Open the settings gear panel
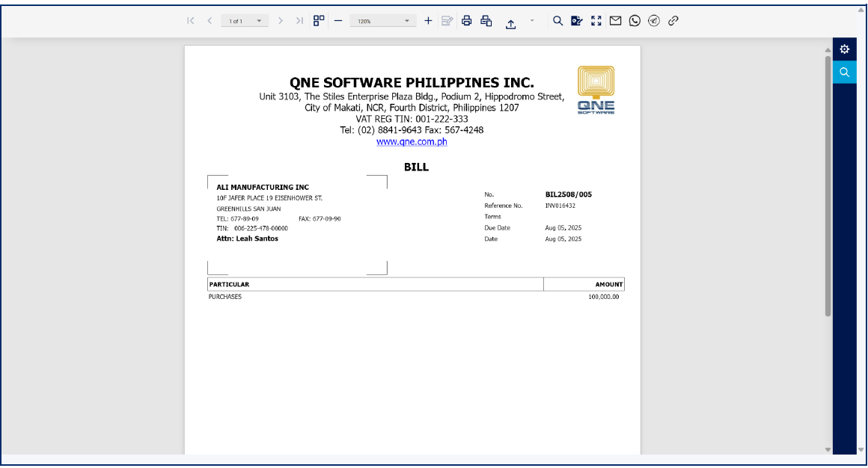Viewport: 868px width, 468px height. click(x=844, y=49)
